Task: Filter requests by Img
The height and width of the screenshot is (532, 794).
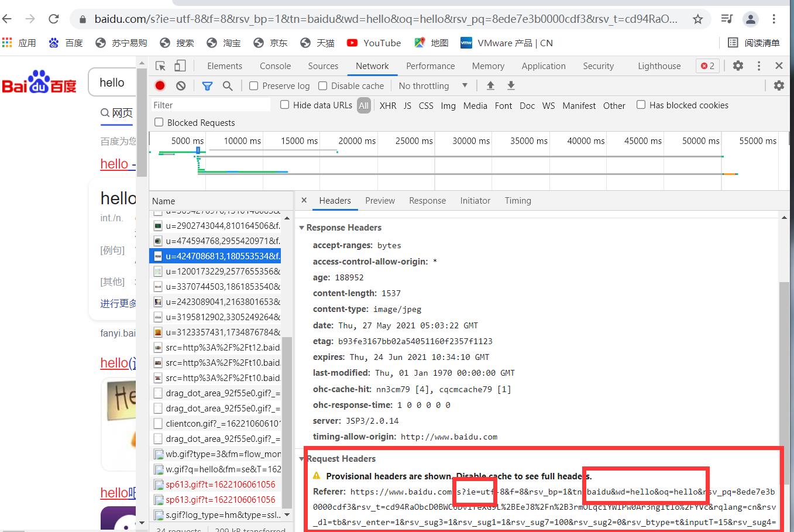Action: 448,105
